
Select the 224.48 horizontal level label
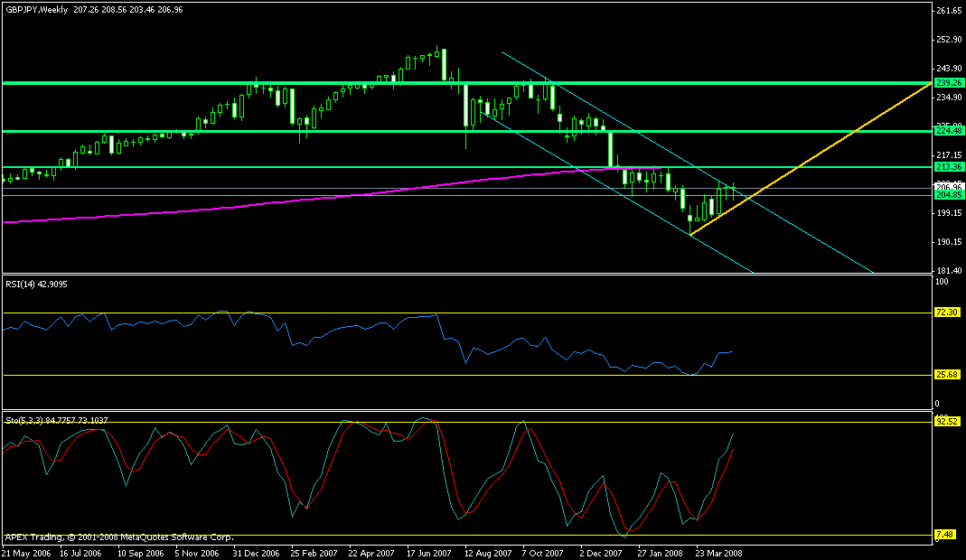948,131
